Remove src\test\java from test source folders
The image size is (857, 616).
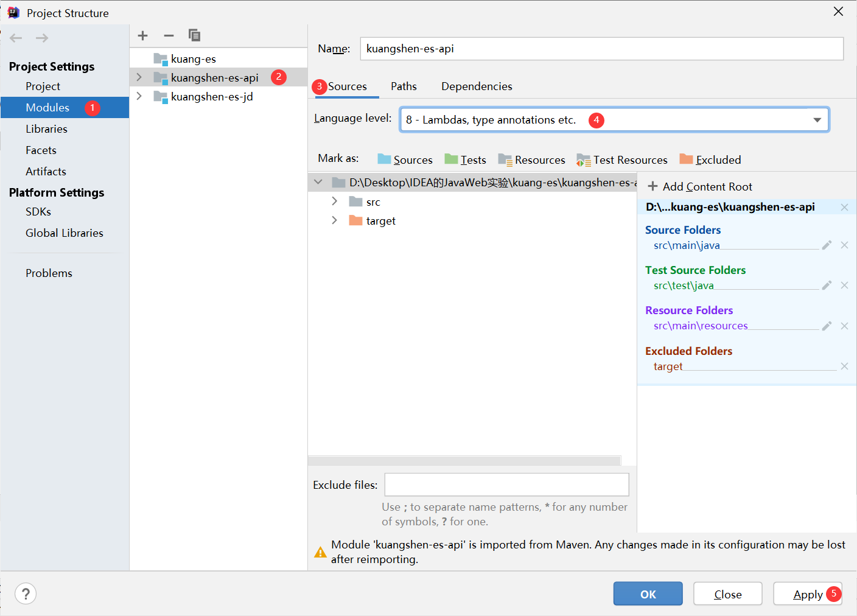[x=844, y=285]
